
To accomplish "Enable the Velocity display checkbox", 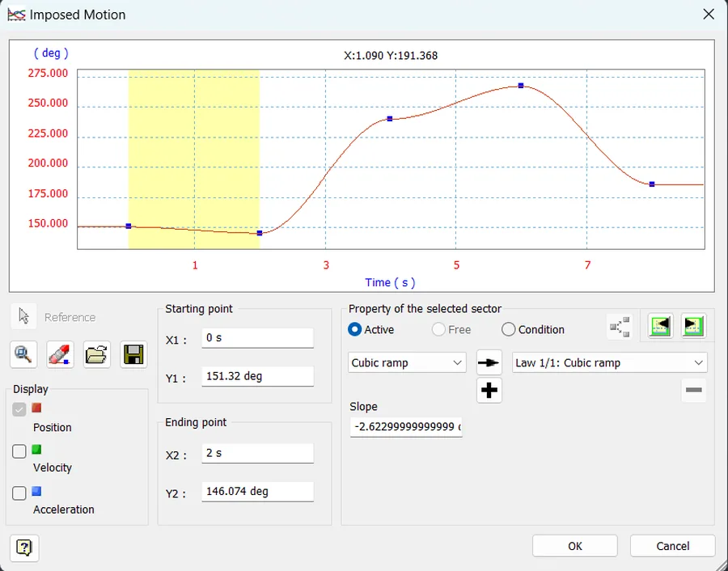I will (x=19, y=450).
